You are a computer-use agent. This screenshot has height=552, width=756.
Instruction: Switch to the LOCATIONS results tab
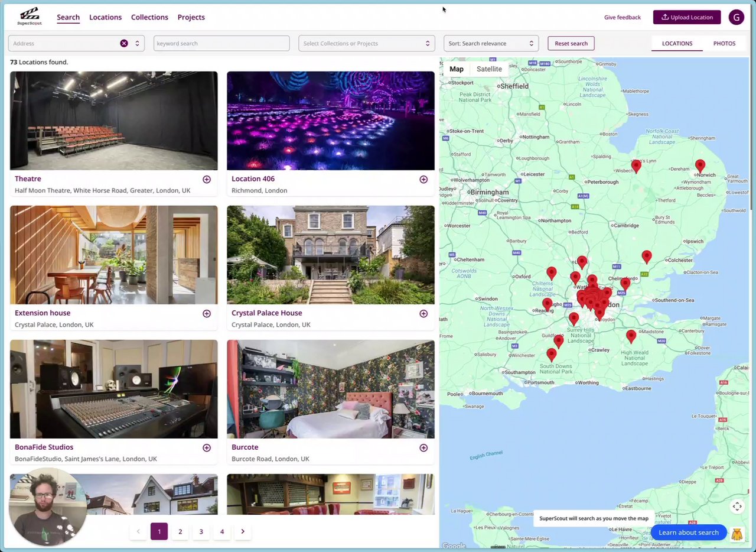pyautogui.click(x=677, y=43)
